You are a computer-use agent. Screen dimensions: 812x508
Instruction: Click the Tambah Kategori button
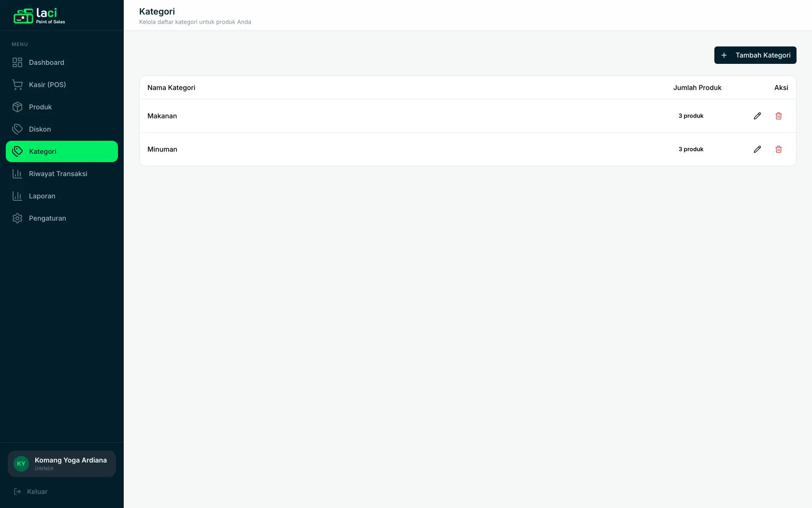point(755,55)
